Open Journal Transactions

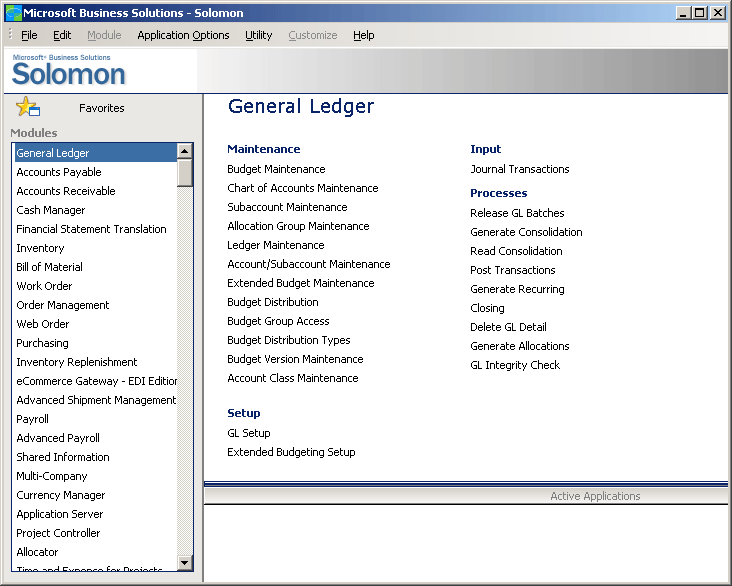tap(520, 169)
